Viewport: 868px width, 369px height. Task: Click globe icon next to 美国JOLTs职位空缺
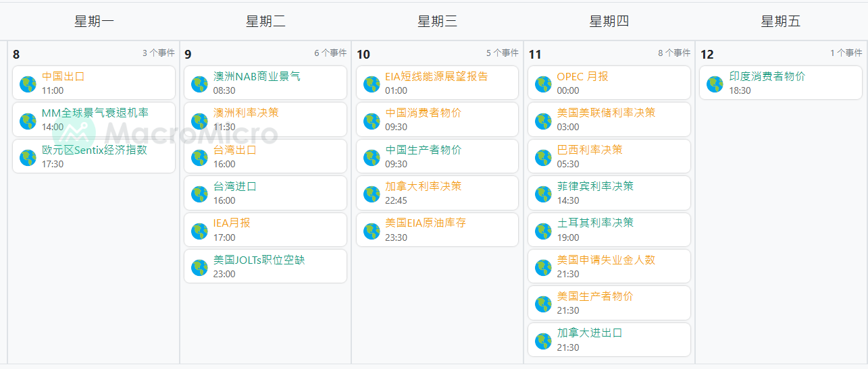click(x=199, y=267)
